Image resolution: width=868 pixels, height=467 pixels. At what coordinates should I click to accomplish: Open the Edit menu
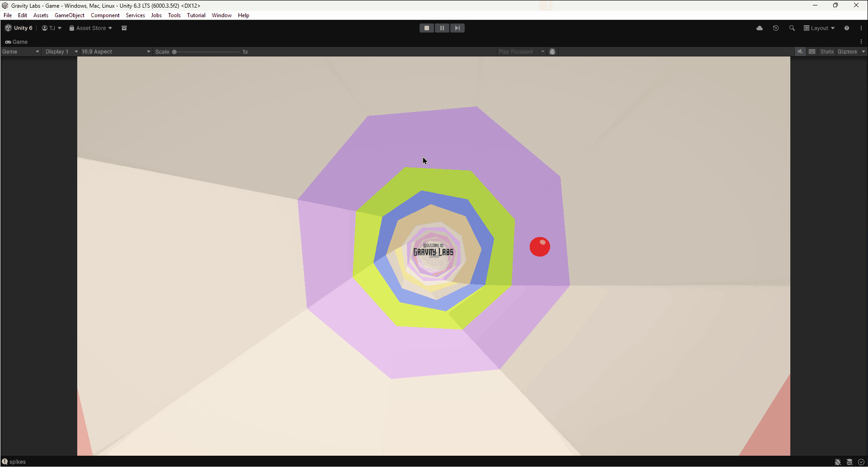(23, 15)
